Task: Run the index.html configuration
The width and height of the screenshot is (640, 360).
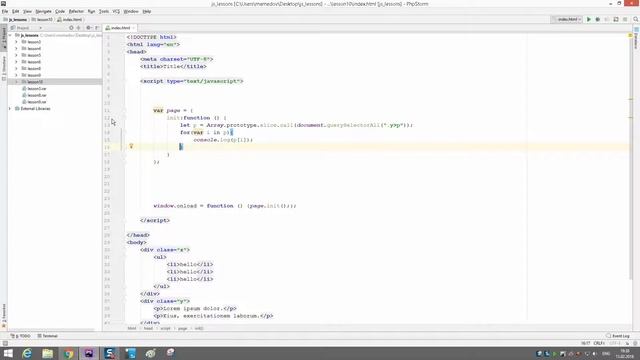Action: tap(589, 19)
